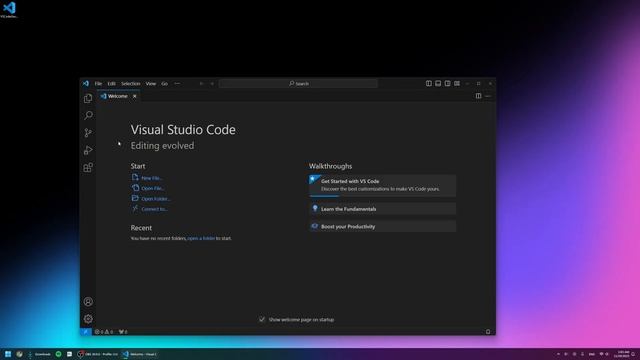Open the VS Code desktop shortcut icon

click(9, 9)
